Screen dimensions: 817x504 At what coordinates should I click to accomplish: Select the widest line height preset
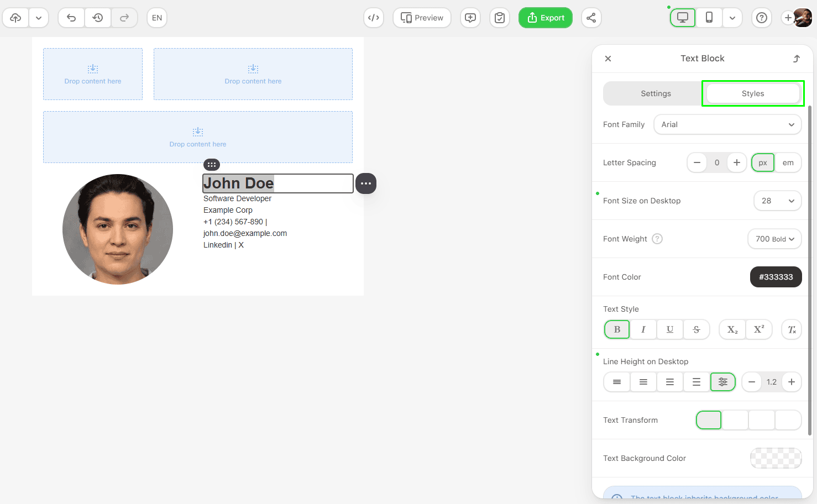click(696, 382)
